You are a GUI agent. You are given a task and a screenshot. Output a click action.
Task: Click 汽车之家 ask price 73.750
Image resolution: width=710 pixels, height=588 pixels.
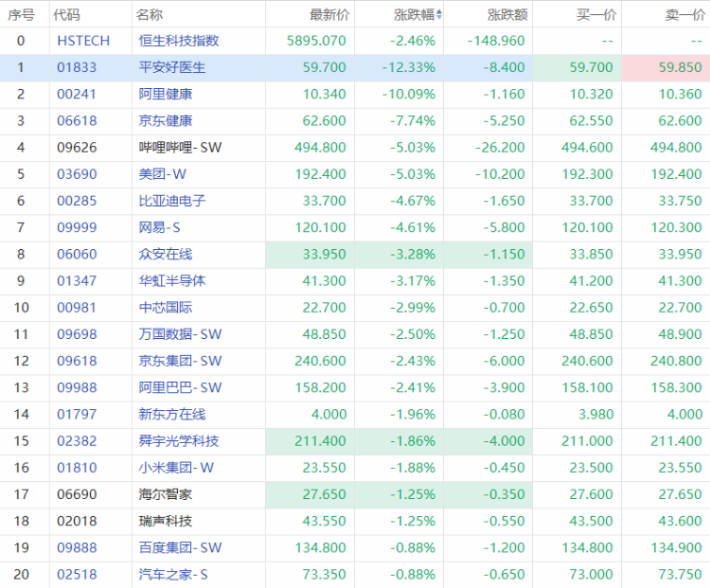coord(680,575)
